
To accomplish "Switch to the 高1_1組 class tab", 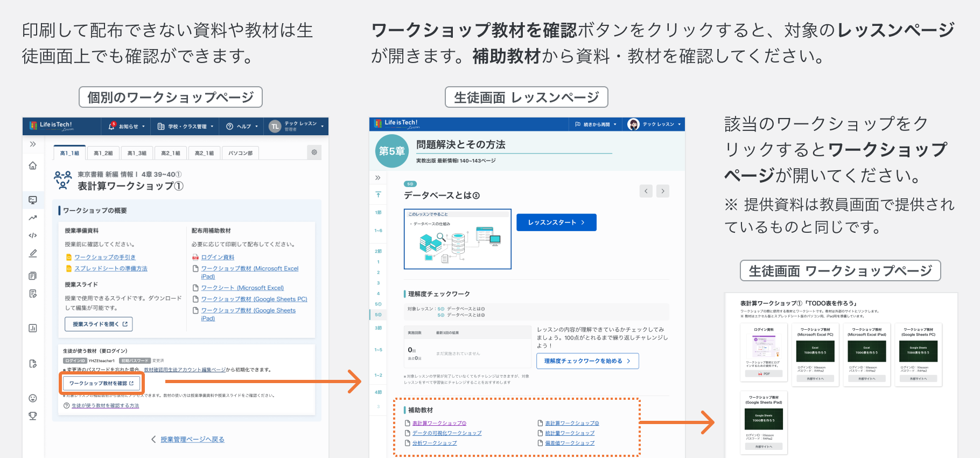I will pos(69,153).
